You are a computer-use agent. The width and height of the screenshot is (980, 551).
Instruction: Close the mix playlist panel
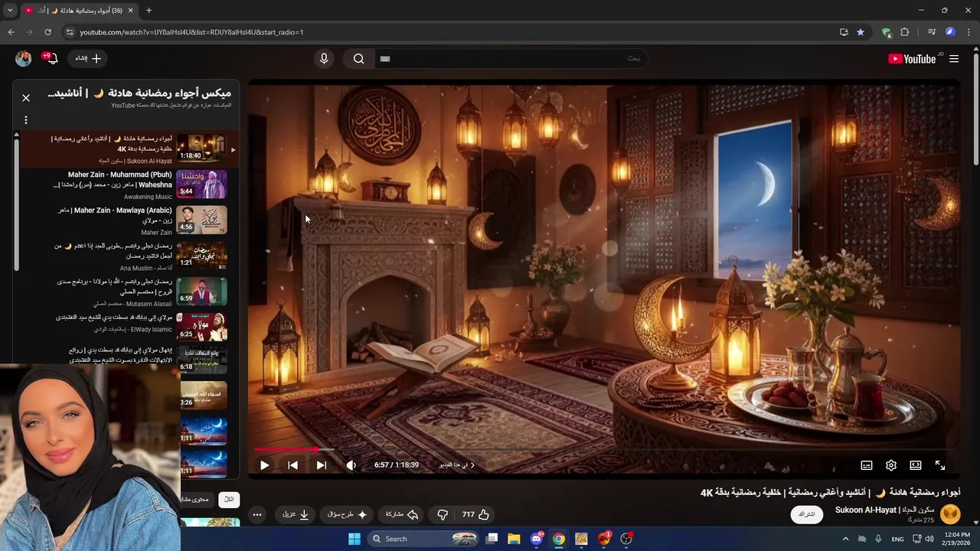tap(26, 98)
